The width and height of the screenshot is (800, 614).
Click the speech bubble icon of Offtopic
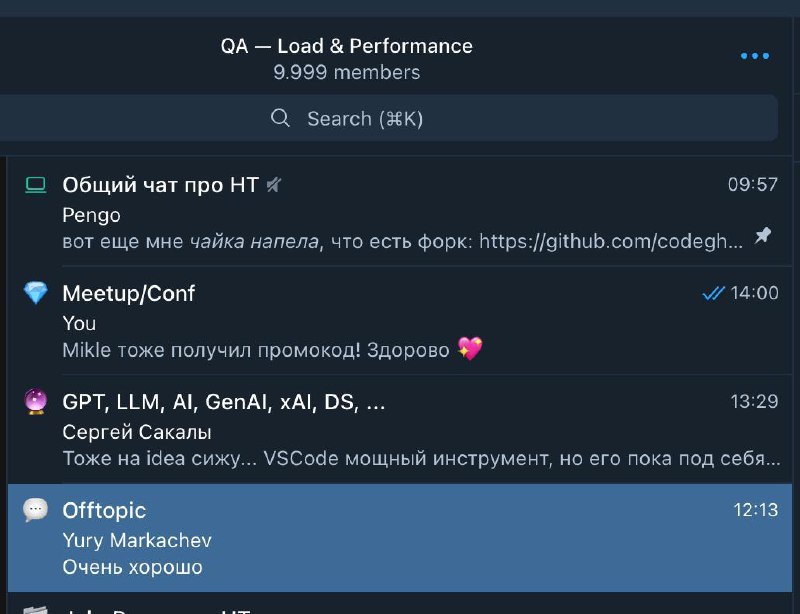coord(36,510)
